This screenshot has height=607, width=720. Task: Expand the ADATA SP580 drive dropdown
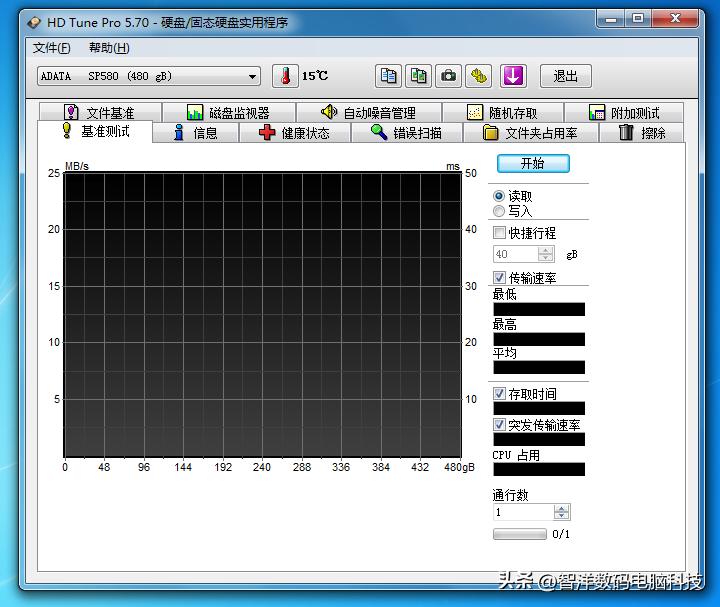point(252,76)
